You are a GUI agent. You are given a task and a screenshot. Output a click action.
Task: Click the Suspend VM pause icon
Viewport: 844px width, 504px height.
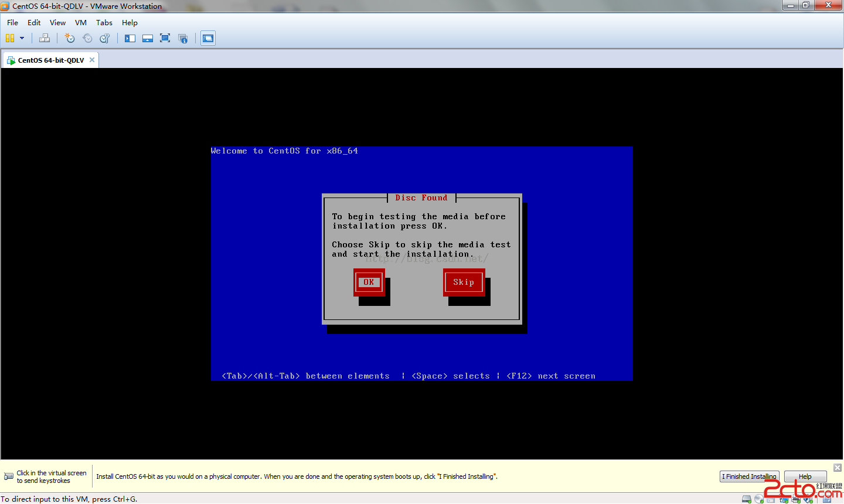[10, 38]
